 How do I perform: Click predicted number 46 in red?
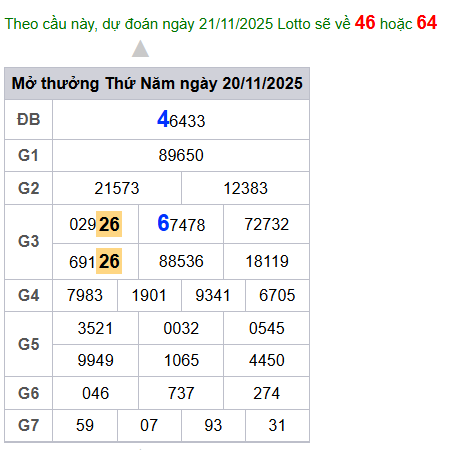(x=365, y=23)
